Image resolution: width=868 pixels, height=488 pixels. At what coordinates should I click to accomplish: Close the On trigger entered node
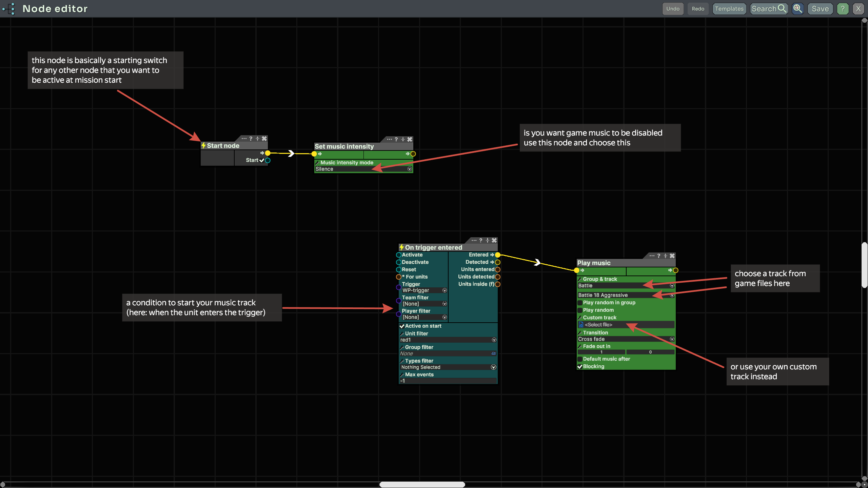click(494, 240)
